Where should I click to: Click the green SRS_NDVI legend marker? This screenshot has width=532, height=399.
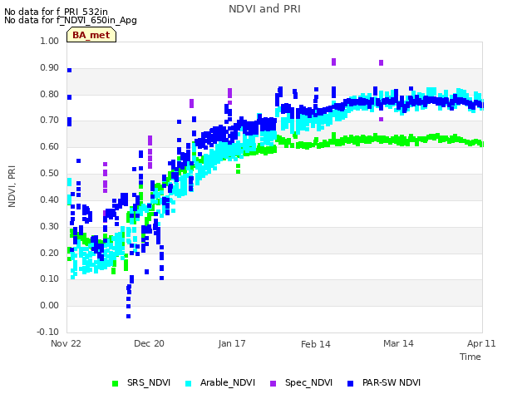click(115, 383)
